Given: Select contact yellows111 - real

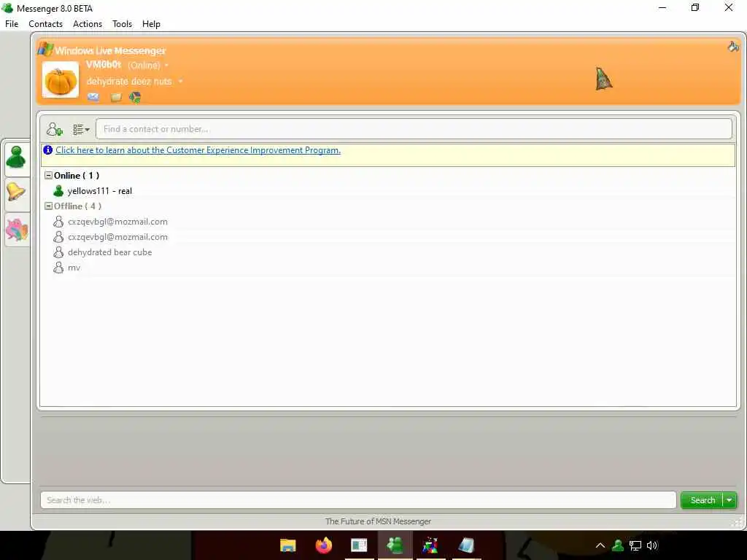Looking at the screenshot, I should (x=99, y=191).
